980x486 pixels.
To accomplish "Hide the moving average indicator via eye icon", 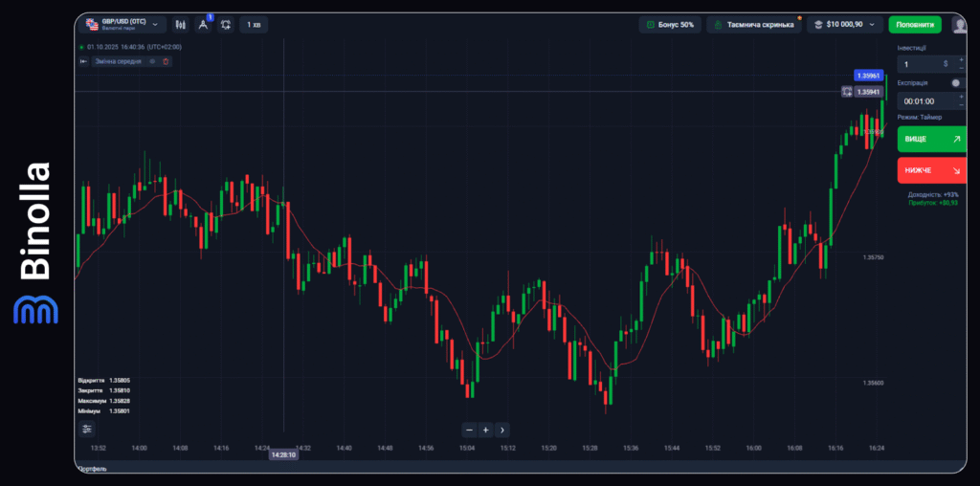I will tap(152, 61).
